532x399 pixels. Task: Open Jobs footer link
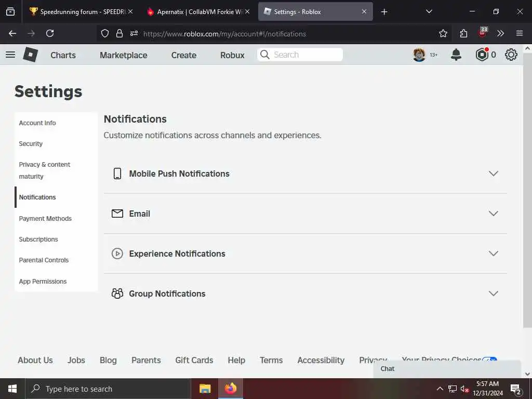[76, 360]
